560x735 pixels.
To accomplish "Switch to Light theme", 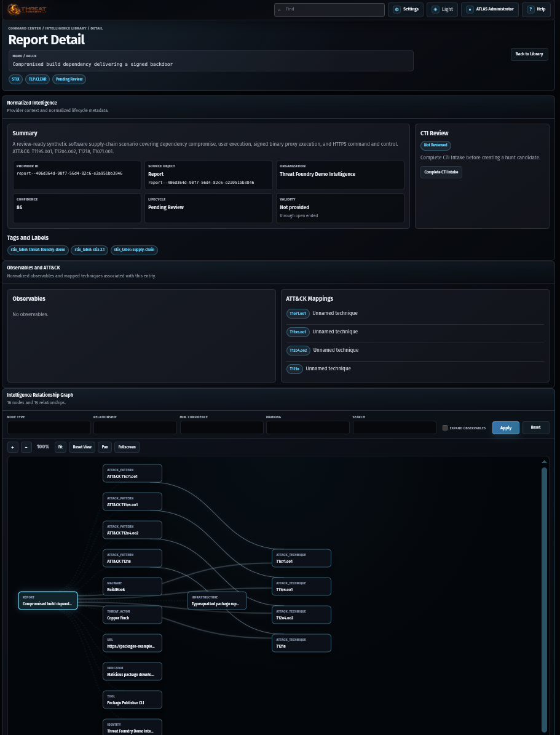I will pyautogui.click(x=442, y=9).
